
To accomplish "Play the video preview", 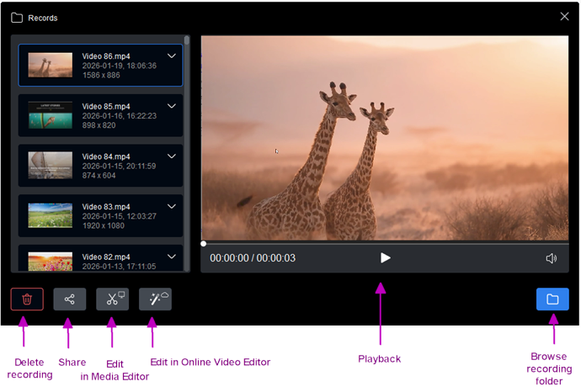I will pos(385,258).
